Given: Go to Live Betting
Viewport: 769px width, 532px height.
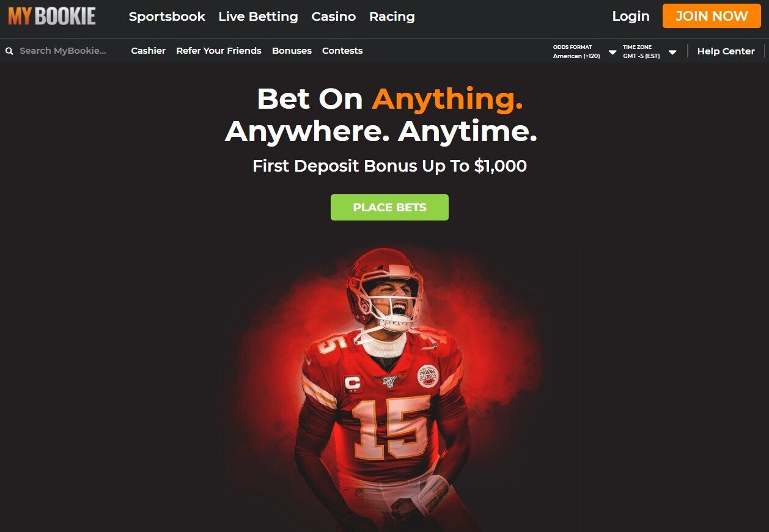Looking at the screenshot, I should 258,16.
